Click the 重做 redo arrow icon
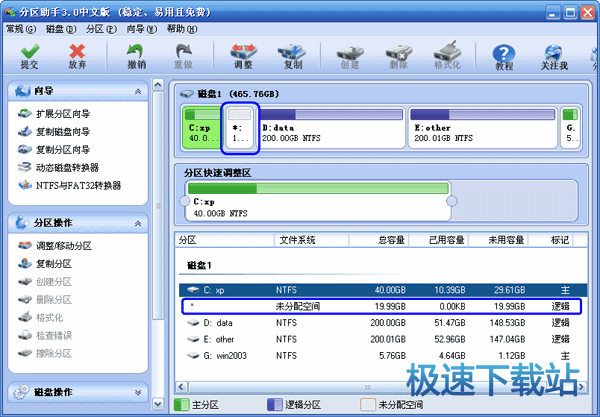600x417 pixels. pos(183,52)
